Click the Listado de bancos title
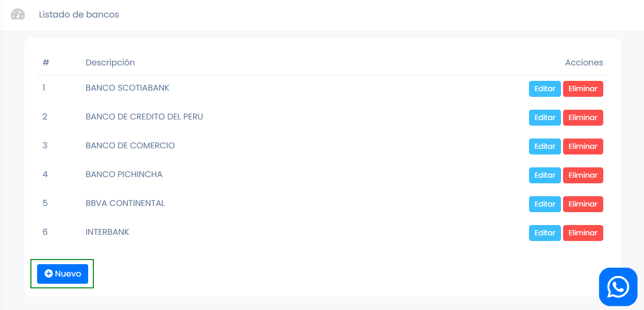Image resolution: width=644 pixels, height=310 pixels. [x=79, y=14]
